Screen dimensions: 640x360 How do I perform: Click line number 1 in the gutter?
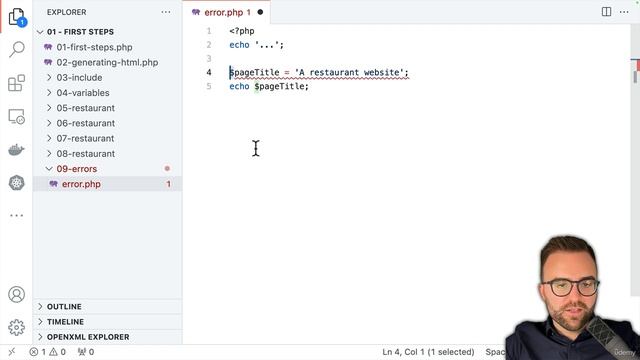209,31
